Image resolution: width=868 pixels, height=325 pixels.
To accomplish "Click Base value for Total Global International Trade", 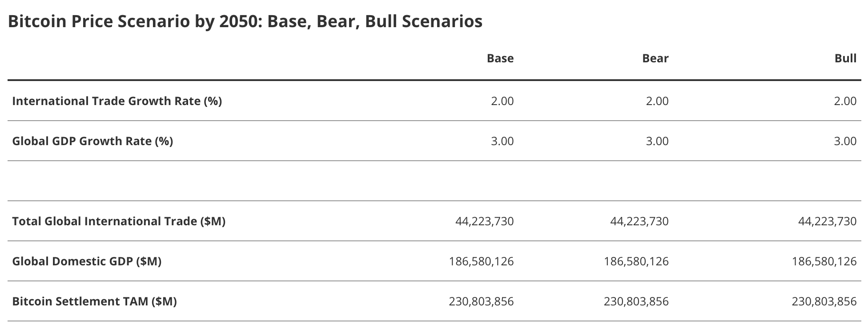I will pyautogui.click(x=484, y=221).
